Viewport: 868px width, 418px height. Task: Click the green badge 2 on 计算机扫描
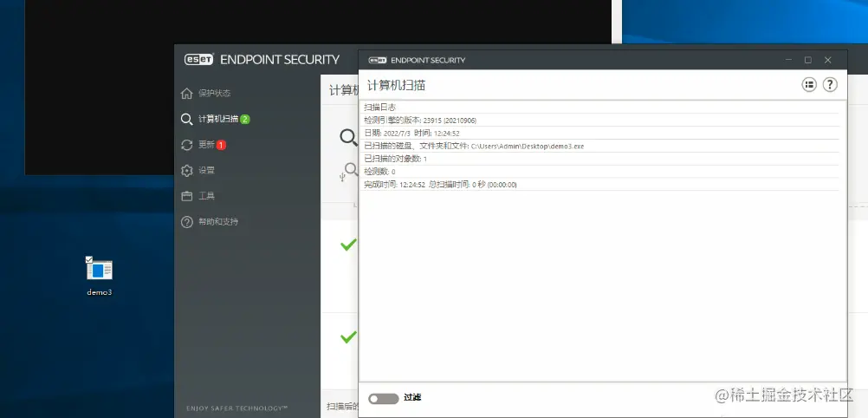[245, 119]
